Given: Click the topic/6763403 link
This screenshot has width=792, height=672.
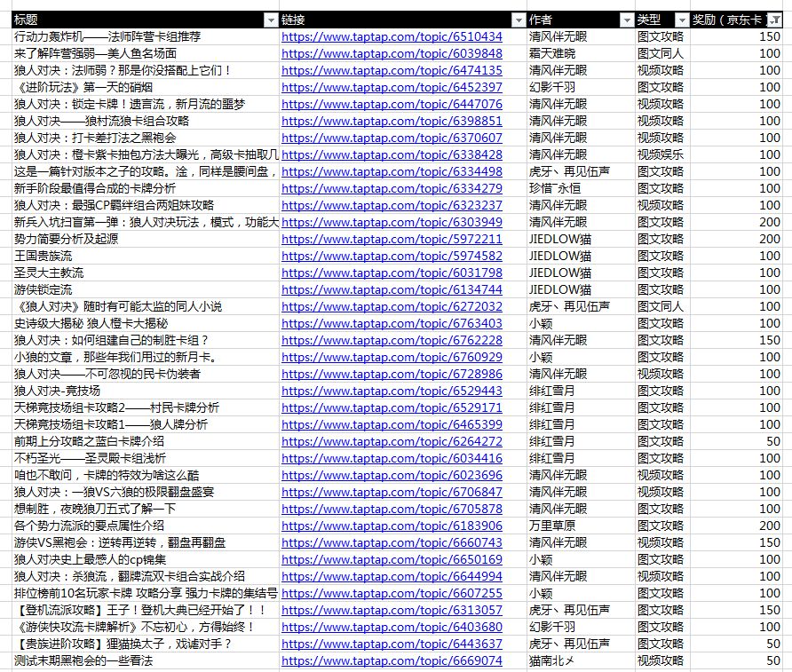Looking at the screenshot, I should (392, 324).
